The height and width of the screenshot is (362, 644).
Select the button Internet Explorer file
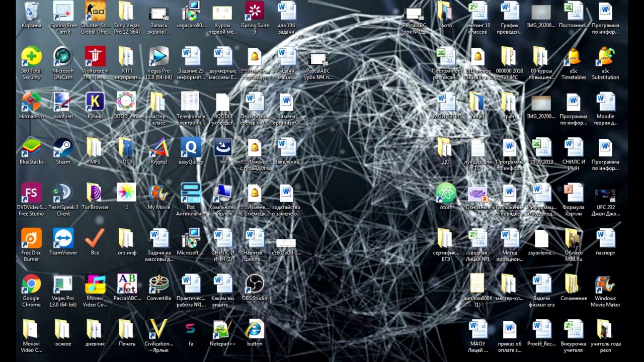pyautogui.click(x=255, y=333)
